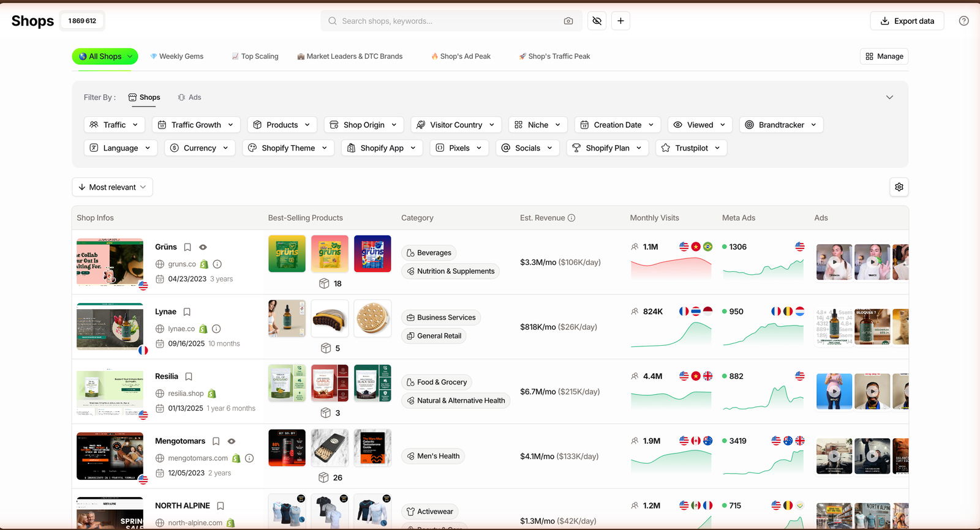Open the Traffic filter dropdown

click(x=115, y=125)
